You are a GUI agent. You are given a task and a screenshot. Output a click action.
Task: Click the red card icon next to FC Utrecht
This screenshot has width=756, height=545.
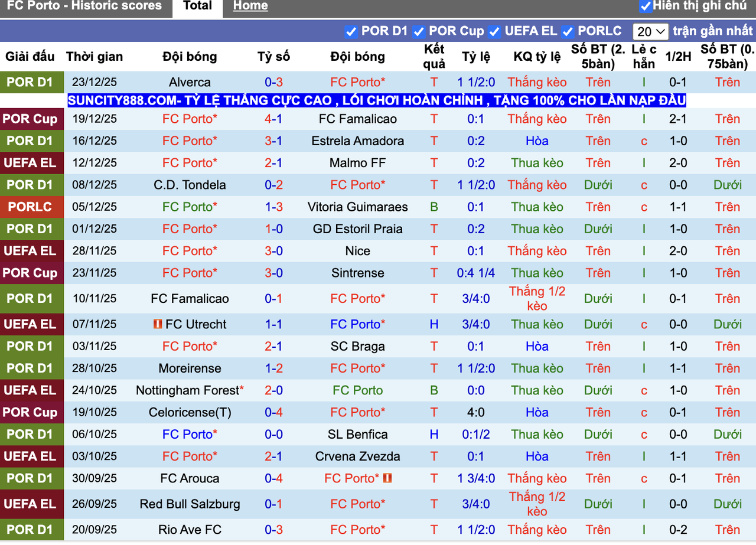[158, 324]
